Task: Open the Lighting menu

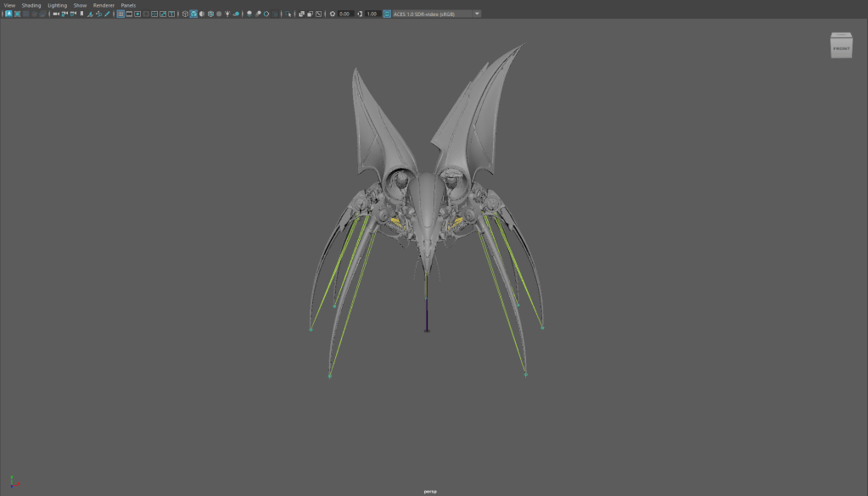Action: [57, 5]
